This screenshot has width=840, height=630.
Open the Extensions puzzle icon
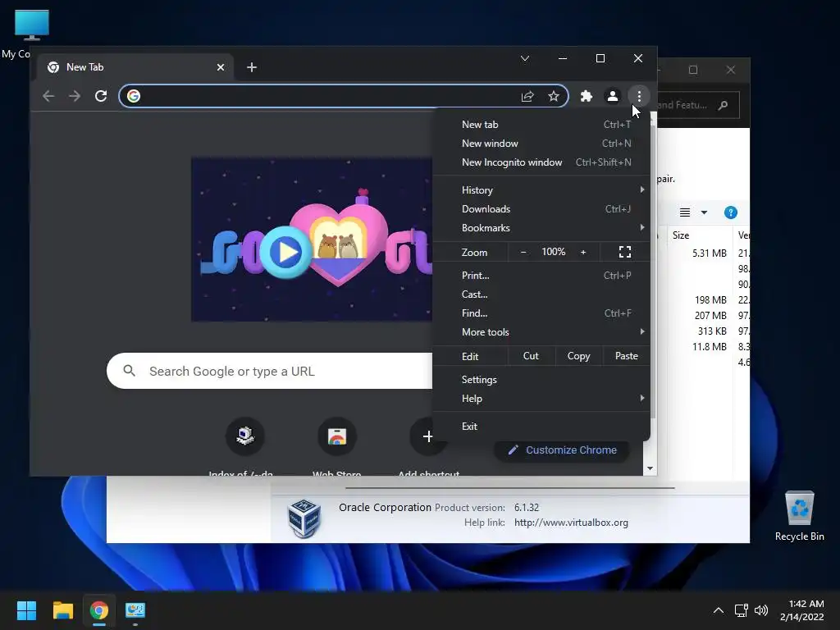point(586,96)
